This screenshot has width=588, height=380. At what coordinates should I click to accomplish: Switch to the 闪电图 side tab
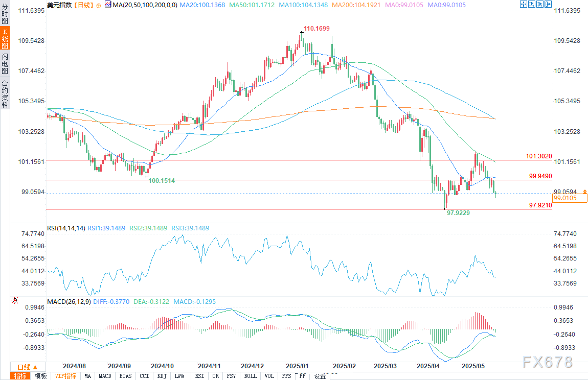tap(5, 64)
